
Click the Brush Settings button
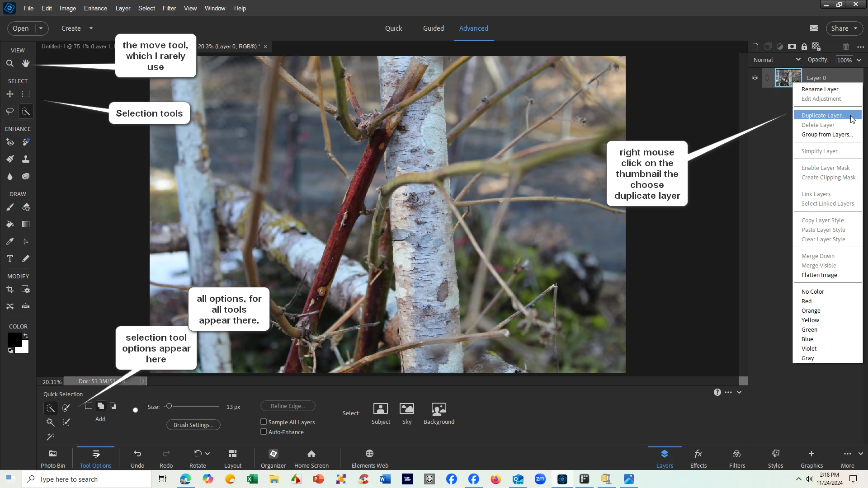coord(193,425)
